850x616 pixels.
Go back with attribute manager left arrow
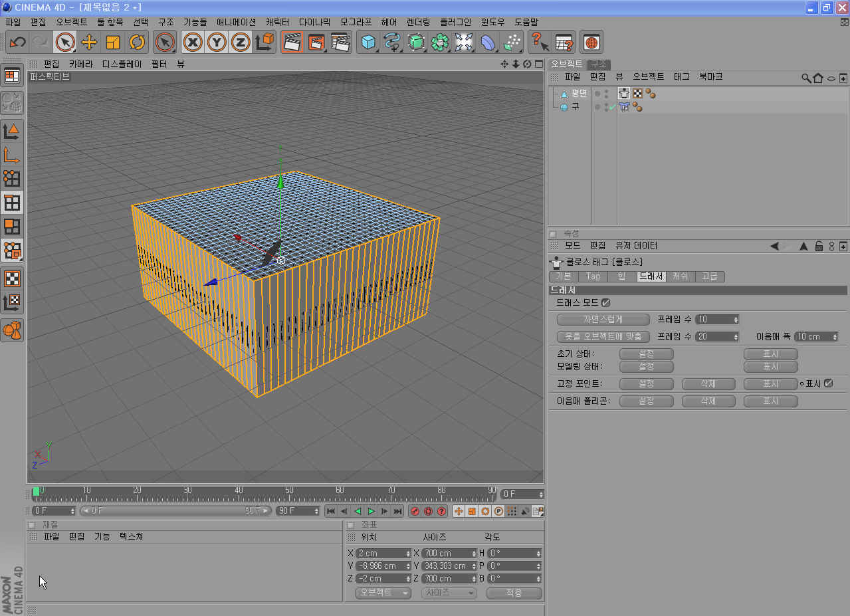point(774,246)
